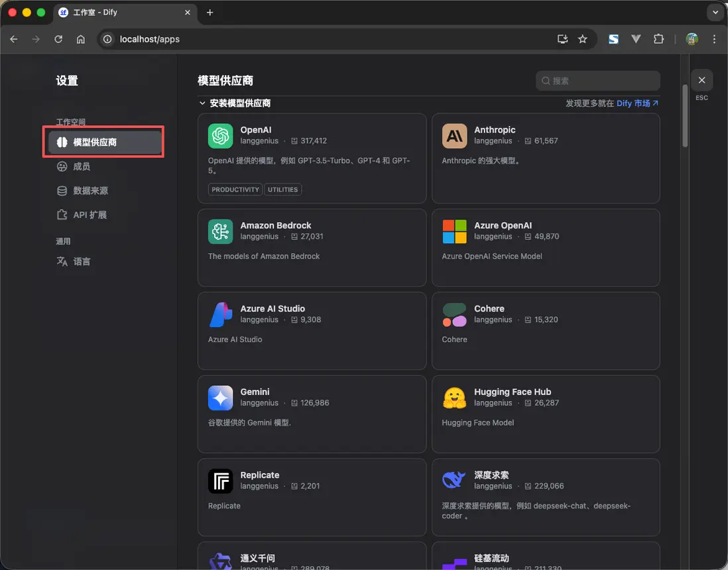Click the Anthropic logo icon
This screenshot has height=570, width=728.
tap(455, 136)
